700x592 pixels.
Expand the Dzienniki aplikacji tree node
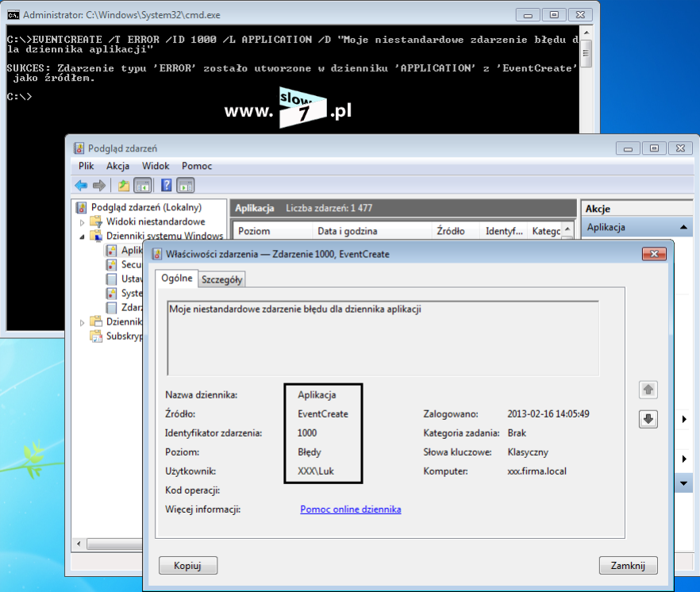(83, 322)
